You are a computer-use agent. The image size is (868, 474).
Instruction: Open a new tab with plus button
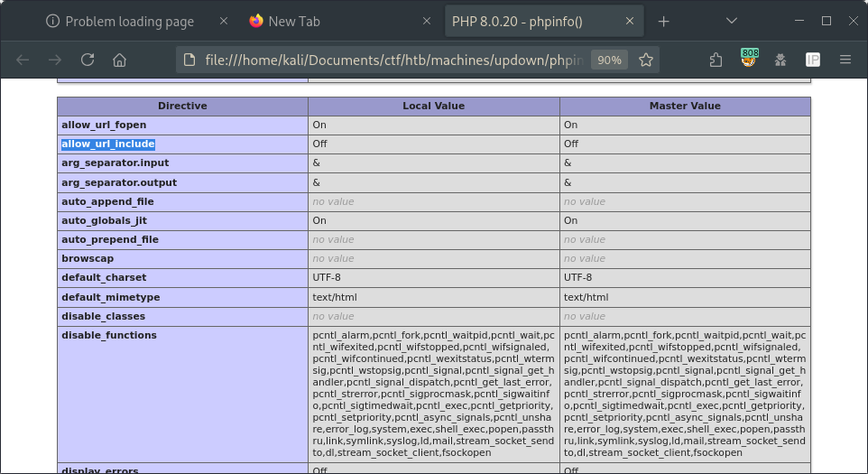[x=664, y=21]
